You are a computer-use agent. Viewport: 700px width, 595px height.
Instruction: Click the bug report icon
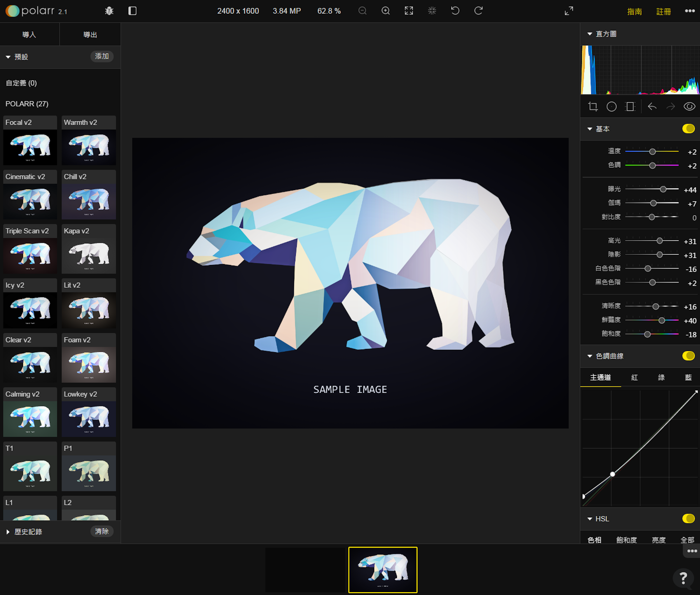click(x=109, y=11)
